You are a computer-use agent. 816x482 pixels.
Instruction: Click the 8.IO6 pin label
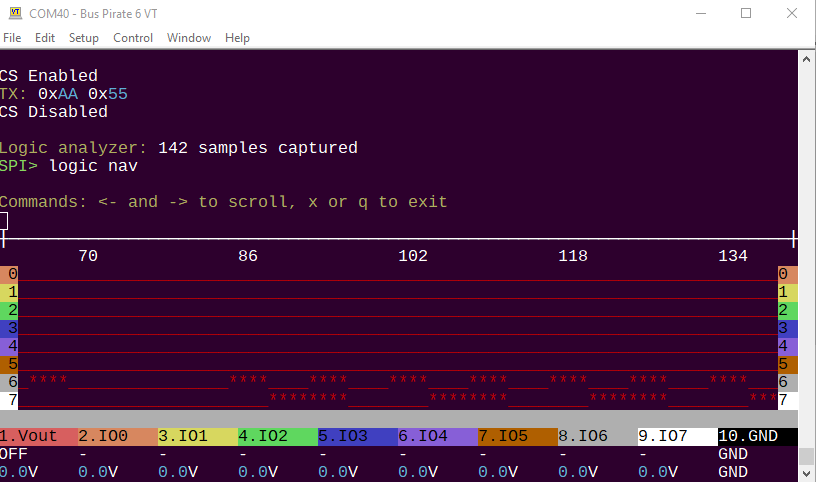click(598, 436)
